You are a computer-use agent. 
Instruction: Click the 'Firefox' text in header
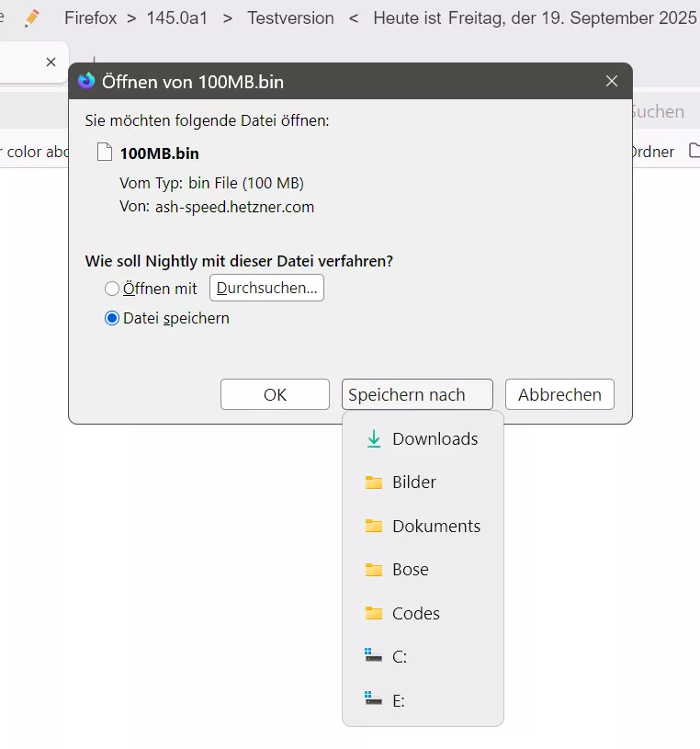[90, 18]
